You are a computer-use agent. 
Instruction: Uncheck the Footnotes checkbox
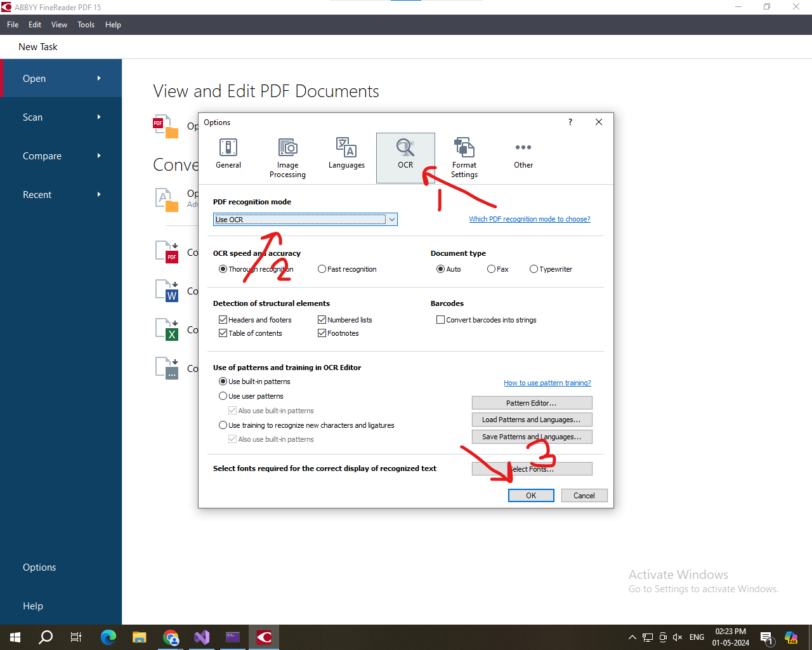click(322, 333)
